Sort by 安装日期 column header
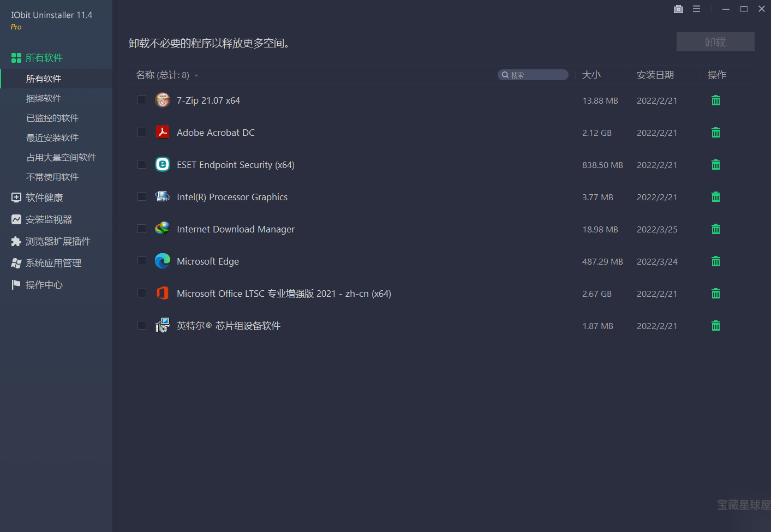Viewport: 771px width, 532px height. (655, 75)
